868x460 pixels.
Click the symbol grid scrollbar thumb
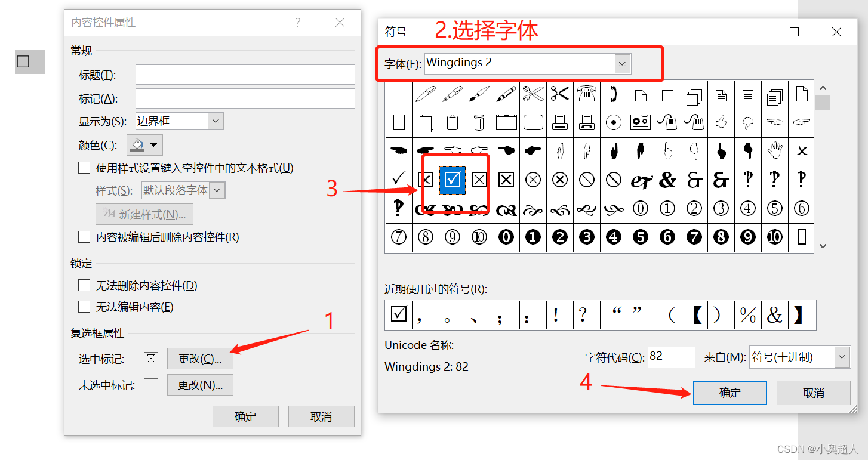tap(823, 103)
